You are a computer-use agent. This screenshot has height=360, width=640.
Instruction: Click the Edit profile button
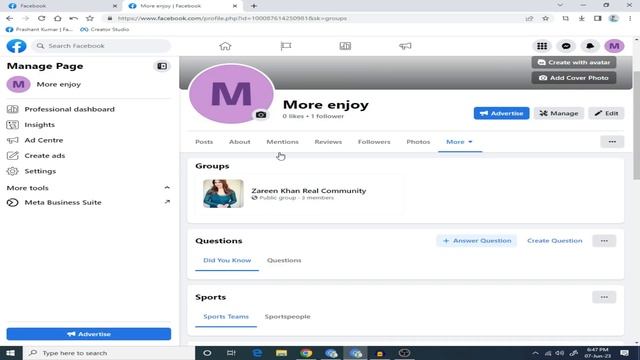[x=606, y=113]
